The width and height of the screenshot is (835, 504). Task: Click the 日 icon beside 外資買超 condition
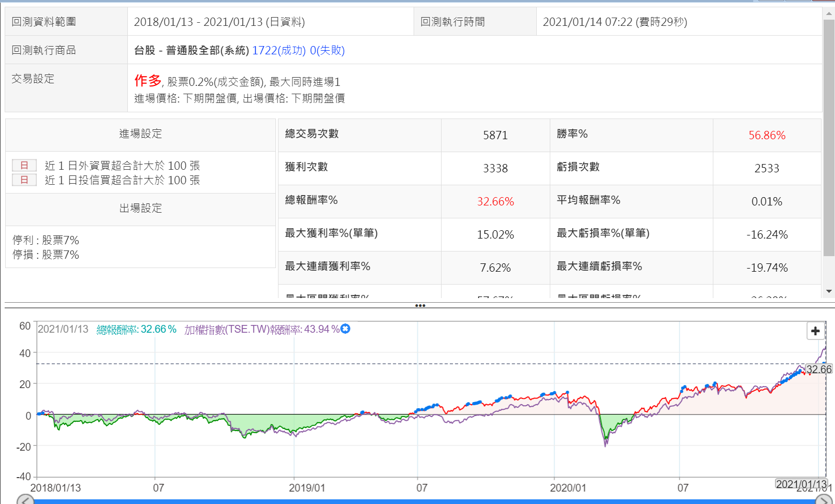click(24, 165)
